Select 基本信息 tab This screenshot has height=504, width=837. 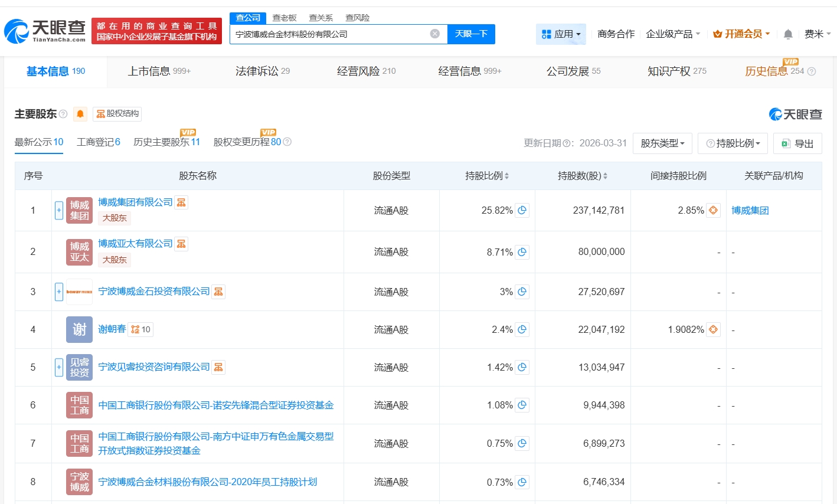tap(55, 71)
